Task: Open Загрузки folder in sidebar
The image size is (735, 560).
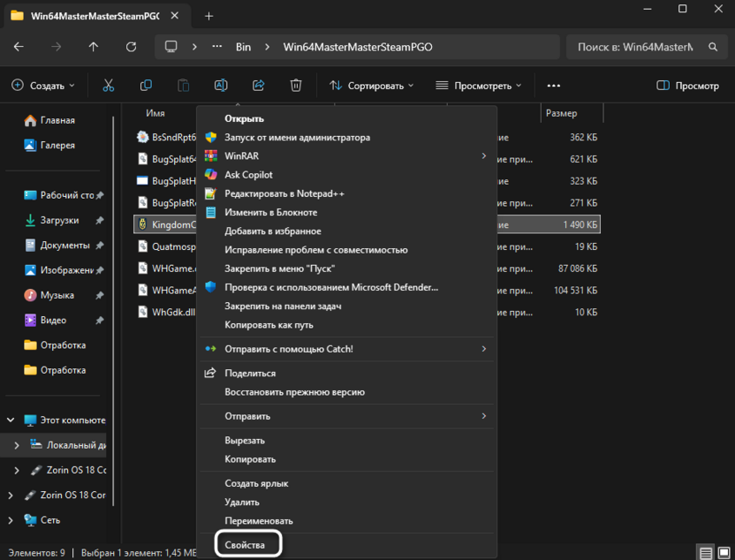Action: [x=58, y=220]
